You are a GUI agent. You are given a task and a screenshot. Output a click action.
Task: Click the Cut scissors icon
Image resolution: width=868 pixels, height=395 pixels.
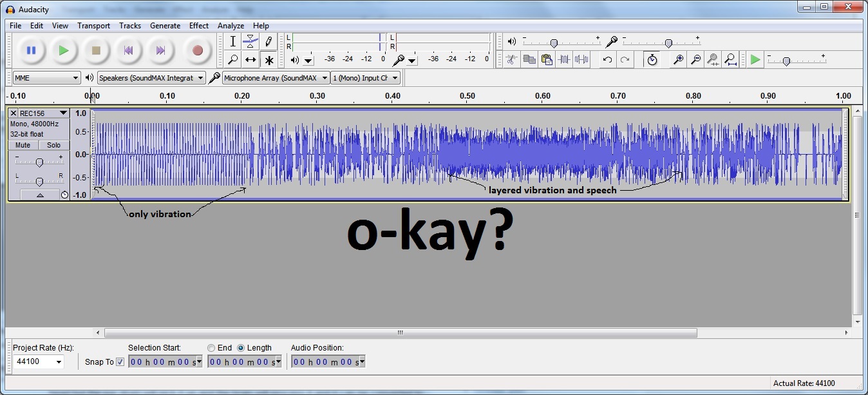pyautogui.click(x=511, y=60)
